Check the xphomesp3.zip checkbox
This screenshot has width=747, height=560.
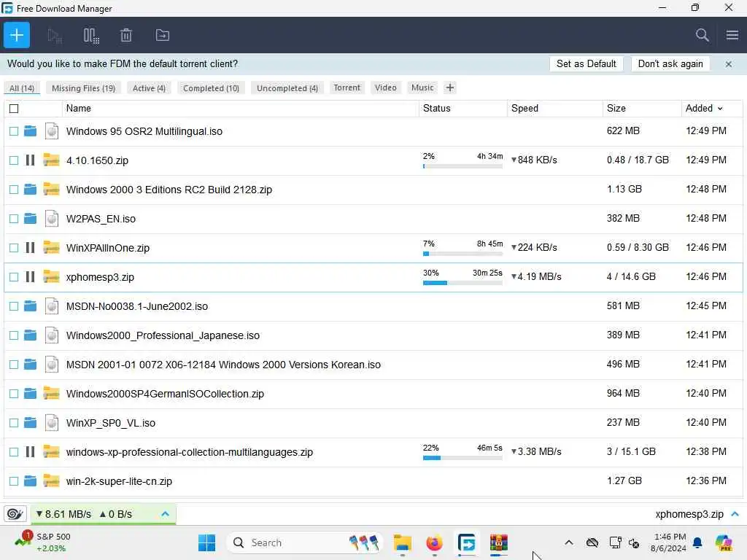[14, 276]
